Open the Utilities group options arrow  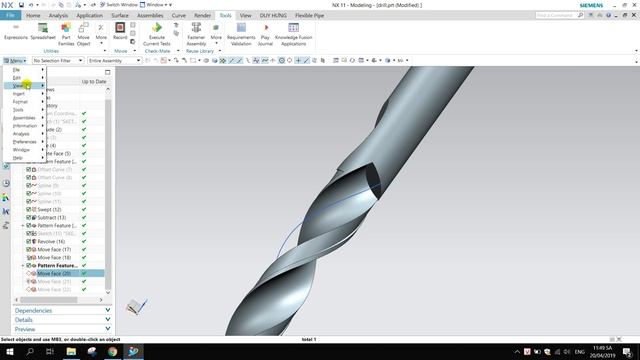[105, 51]
